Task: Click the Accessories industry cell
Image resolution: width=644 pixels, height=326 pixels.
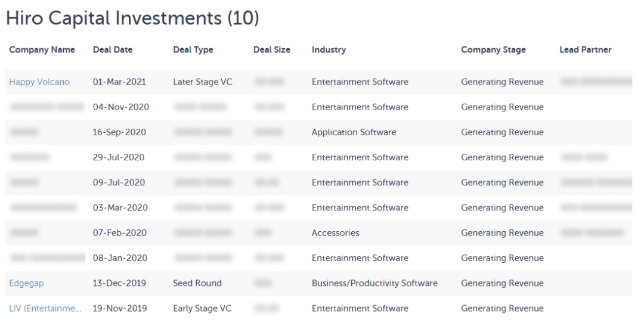Action: pos(335,233)
